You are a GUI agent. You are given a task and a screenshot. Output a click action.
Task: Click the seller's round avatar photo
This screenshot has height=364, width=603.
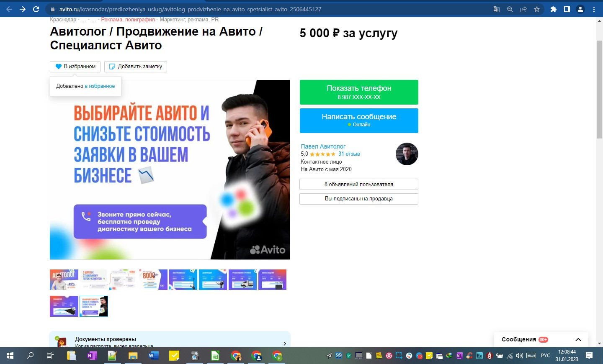point(407,154)
